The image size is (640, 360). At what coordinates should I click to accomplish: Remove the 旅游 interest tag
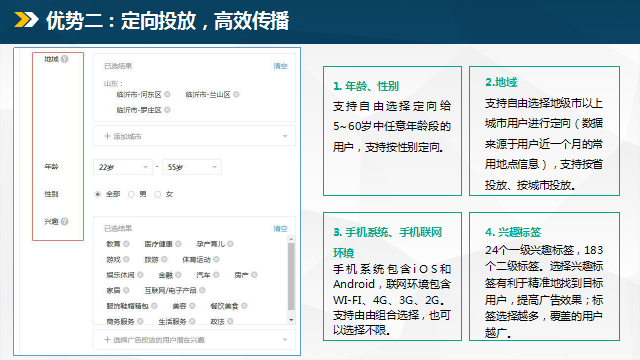(x=164, y=259)
